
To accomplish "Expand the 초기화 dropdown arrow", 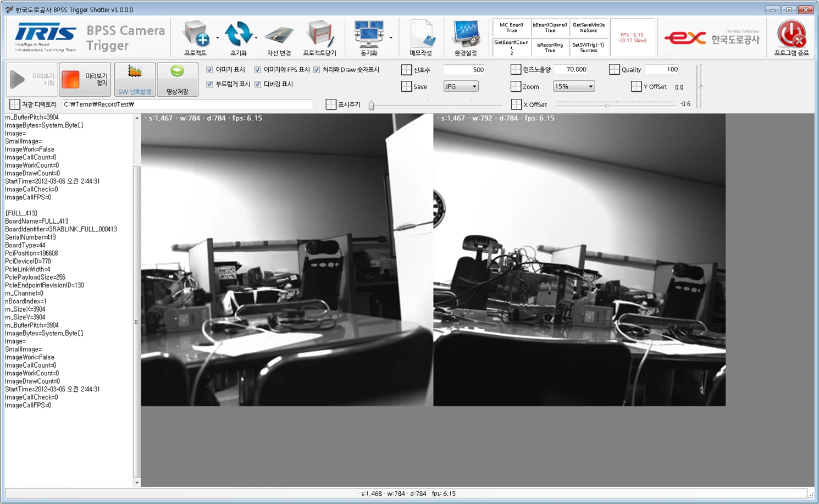I will 256,38.
